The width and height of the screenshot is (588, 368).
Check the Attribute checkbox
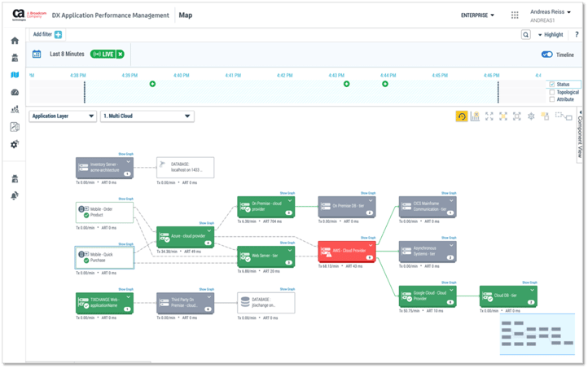[552, 99]
